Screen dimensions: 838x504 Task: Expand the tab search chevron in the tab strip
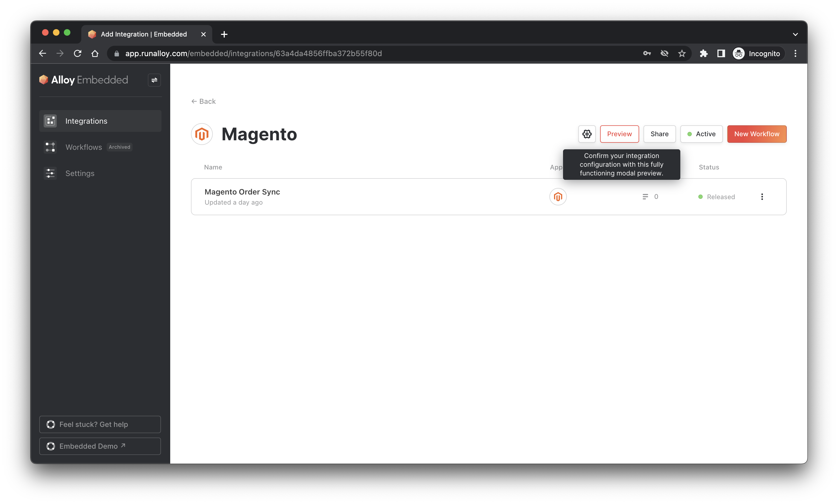point(795,34)
